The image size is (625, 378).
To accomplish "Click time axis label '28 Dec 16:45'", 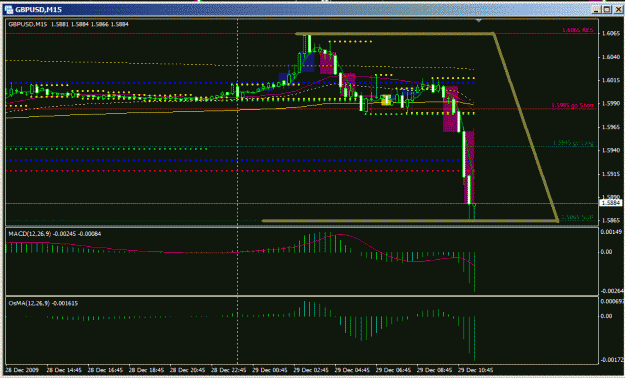I will point(105,370).
